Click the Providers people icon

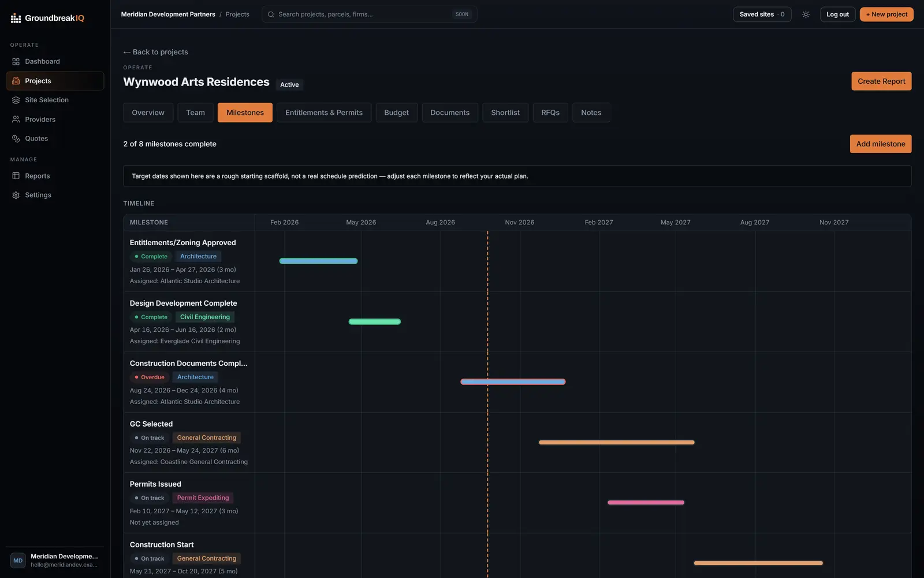[x=16, y=119]
